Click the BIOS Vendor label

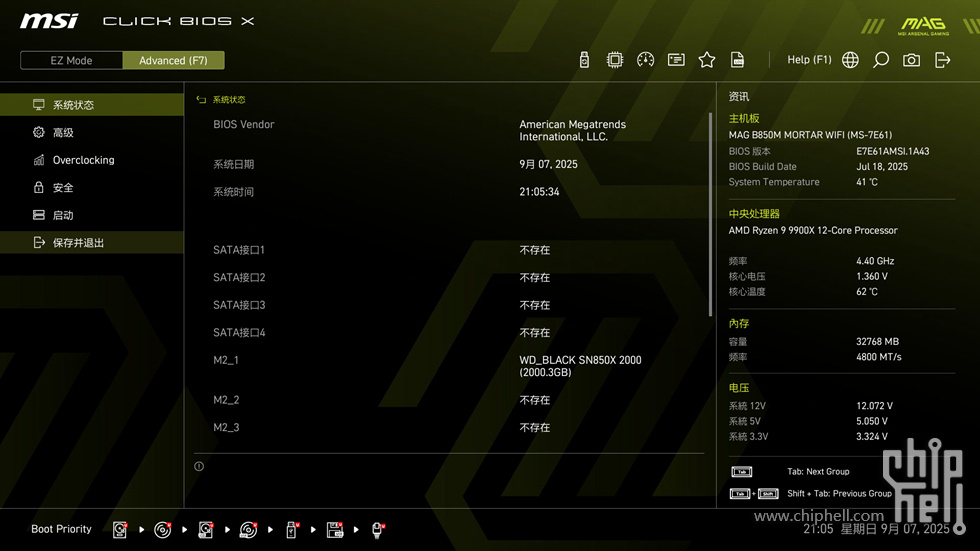[244, 124]
